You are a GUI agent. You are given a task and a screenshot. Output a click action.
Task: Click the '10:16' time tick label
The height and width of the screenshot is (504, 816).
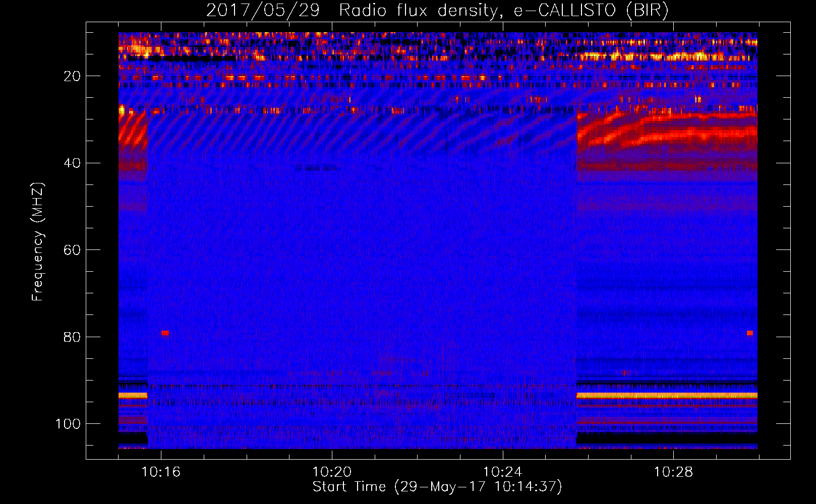[161, 472]
